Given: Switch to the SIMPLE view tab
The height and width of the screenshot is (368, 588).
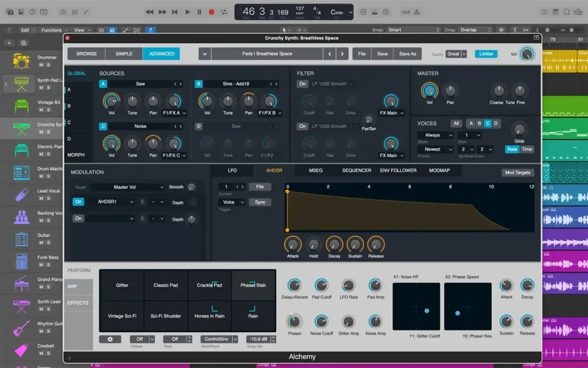Looking at the screenshot, I should 124,54.
